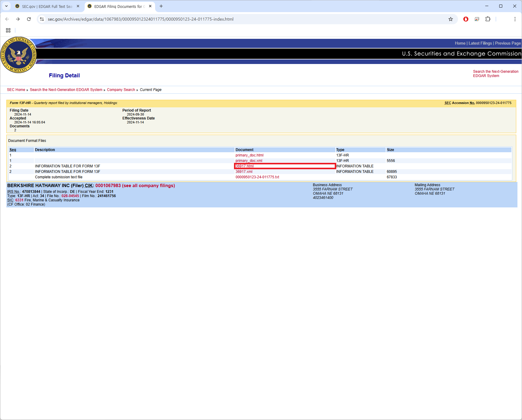This screenshot has height=420, width=522.
Task: Click CIK 0001067983 see all company filings
Action: pos(135,186)
